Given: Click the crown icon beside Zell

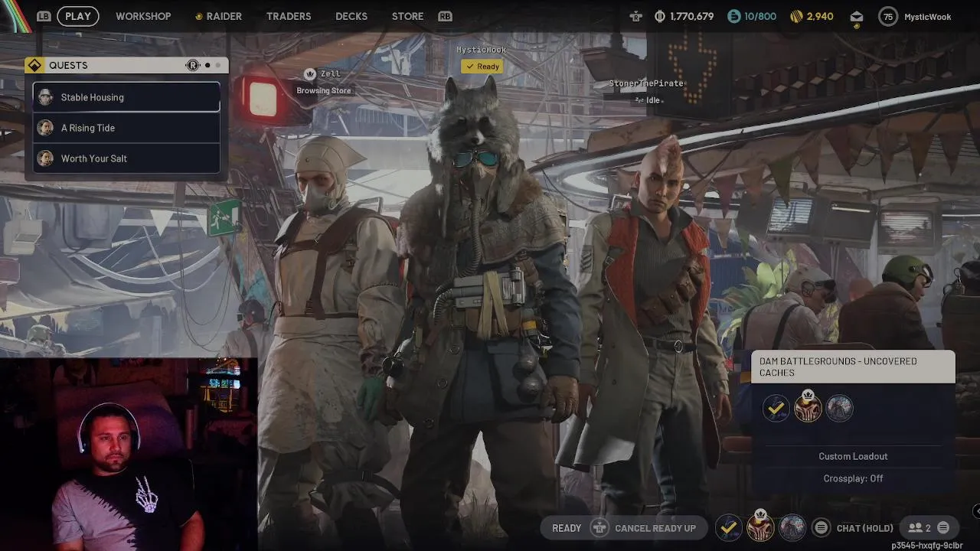Looking at the screenshot, I should point(310,74).
